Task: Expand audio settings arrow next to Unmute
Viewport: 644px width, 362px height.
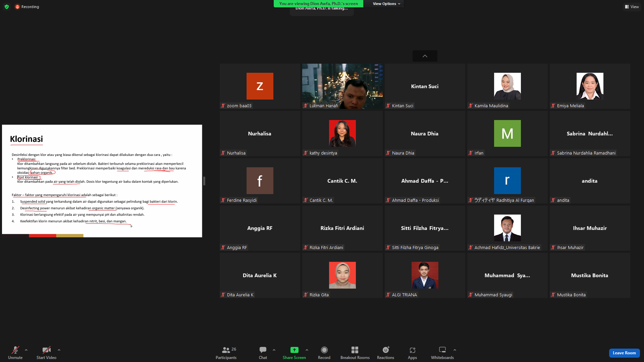Action: 26,350
